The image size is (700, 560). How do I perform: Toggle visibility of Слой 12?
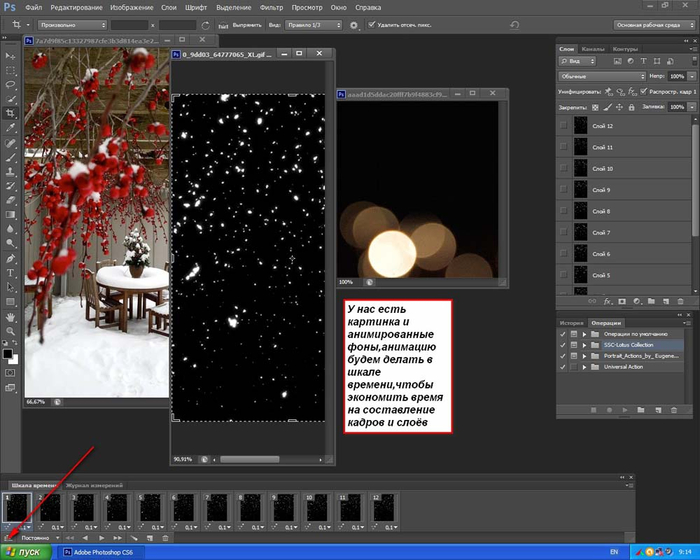[564, 126]
